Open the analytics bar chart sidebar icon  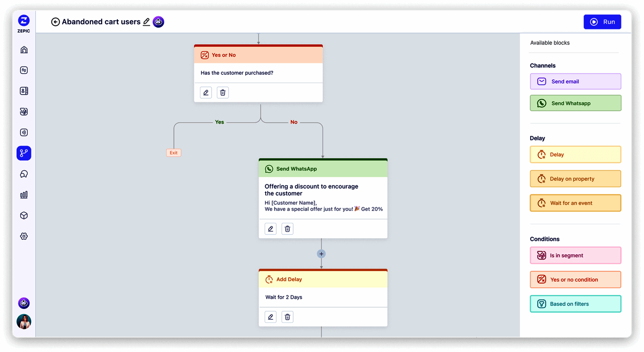tap(24, 195)
